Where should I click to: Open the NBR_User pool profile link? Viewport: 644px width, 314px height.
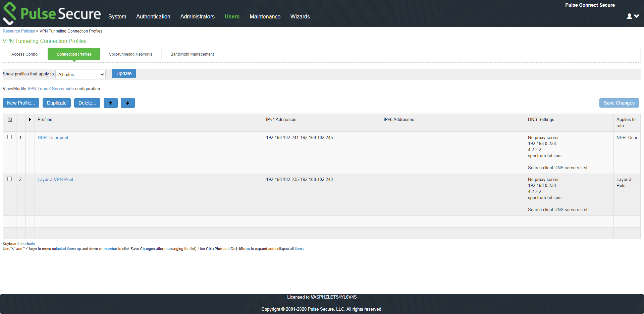coord(53,138)
